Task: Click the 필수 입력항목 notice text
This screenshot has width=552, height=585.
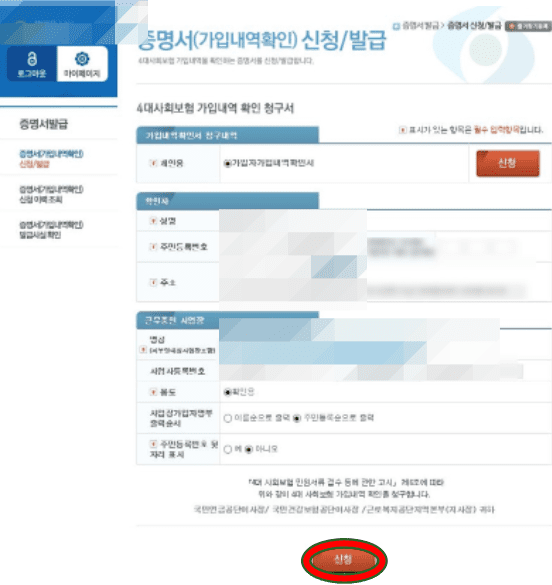Action: tap(497, 130)
